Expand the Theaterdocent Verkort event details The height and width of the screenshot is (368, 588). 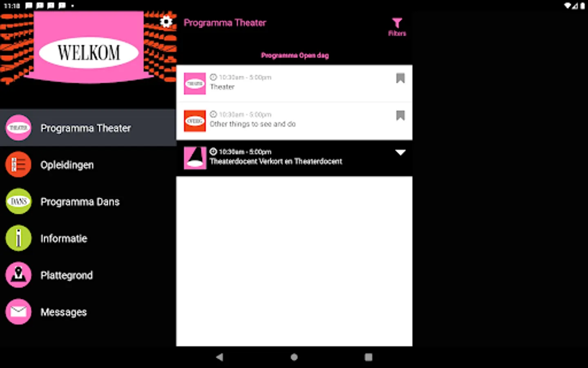[401, 152]
